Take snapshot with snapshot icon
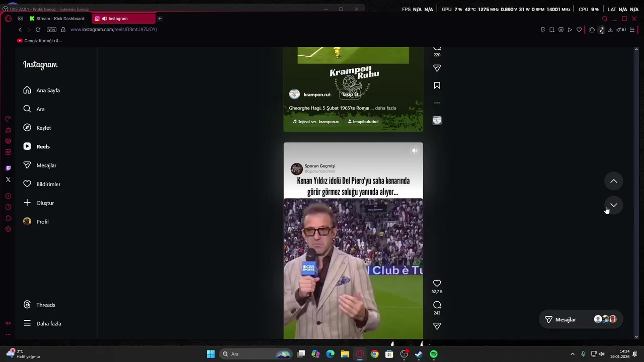The image size is (644, 362). [x=552, y=30]
